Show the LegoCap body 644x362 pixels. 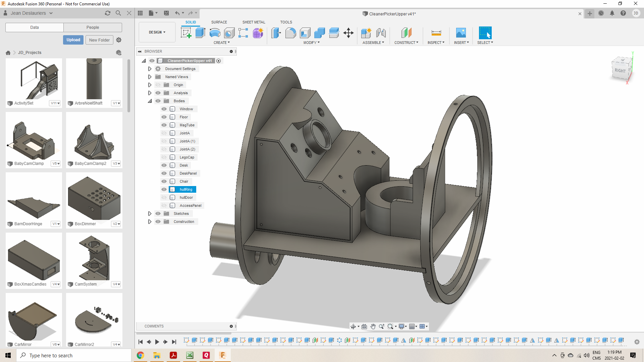point(164,157)
